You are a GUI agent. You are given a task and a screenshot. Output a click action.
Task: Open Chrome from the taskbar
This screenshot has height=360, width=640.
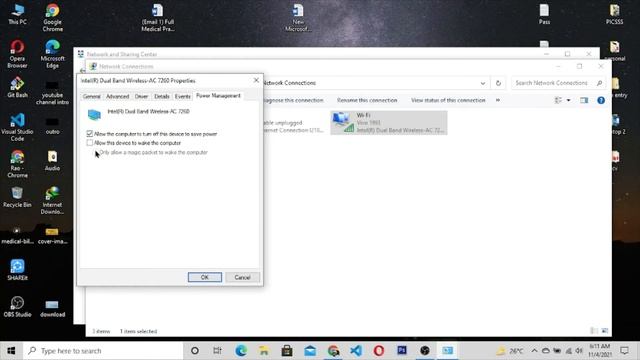(333, 351)
